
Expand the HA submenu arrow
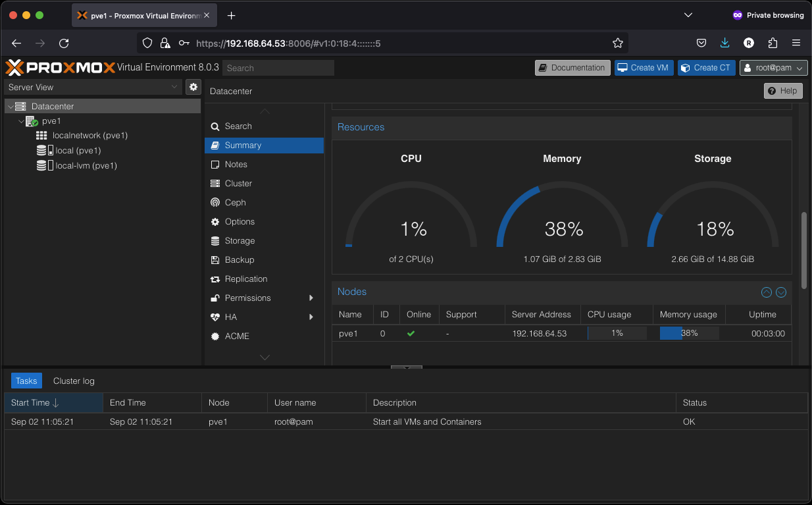pyautogui.click(x=311, y=317)
